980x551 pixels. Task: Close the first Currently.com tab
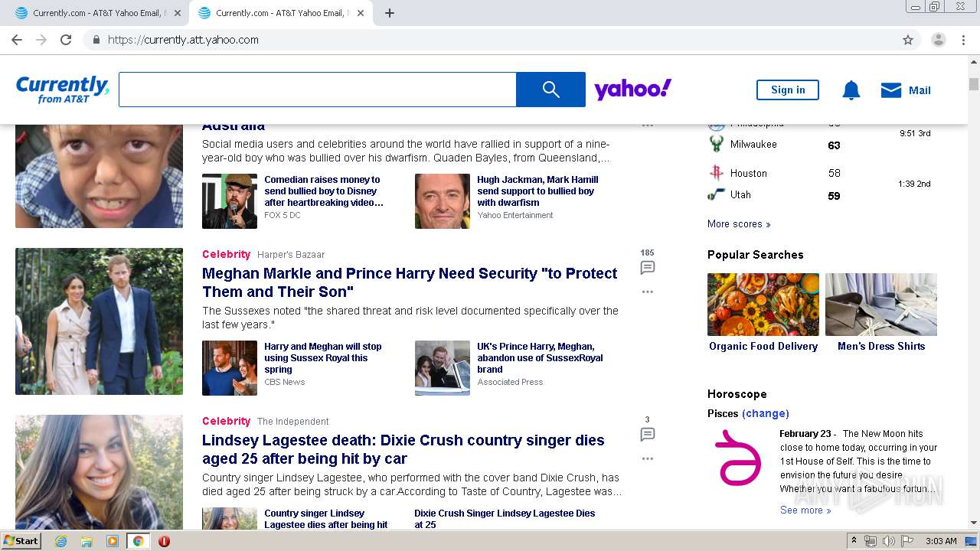(x=178, y=13)
